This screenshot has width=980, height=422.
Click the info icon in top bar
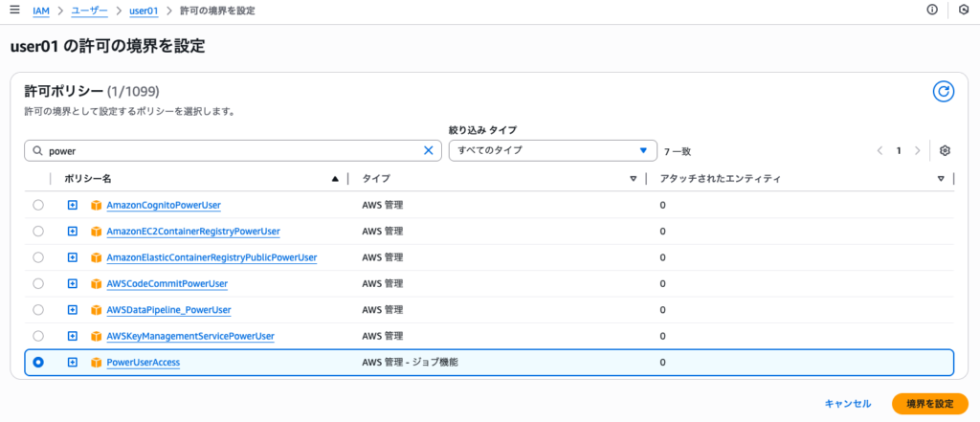coord(932,10)
